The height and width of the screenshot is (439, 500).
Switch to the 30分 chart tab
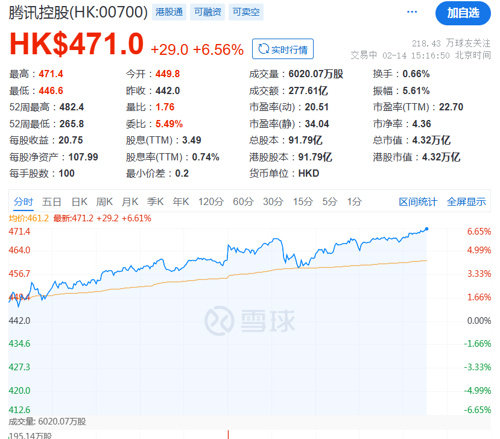coord(273,202)
